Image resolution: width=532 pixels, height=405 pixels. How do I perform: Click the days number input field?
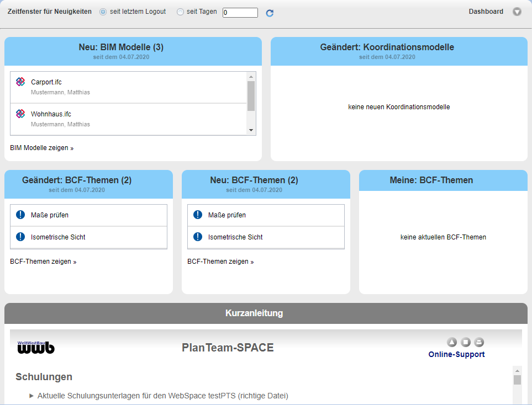(240, 13)
